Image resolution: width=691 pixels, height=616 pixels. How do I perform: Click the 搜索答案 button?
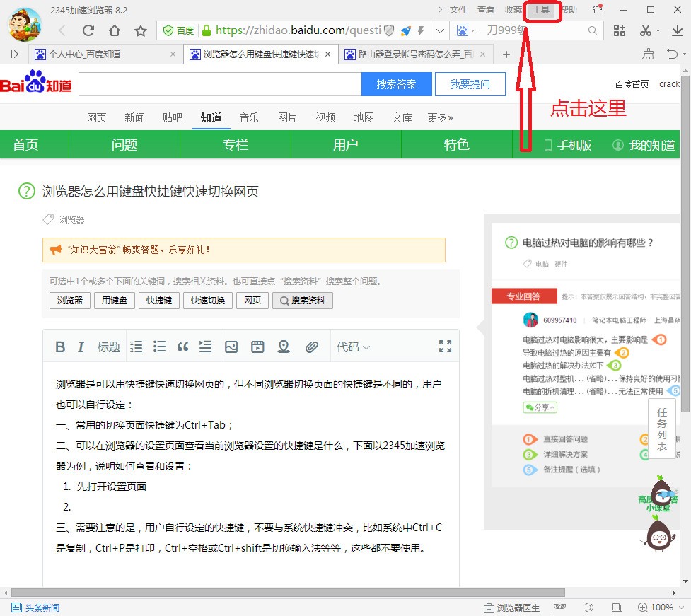coord(397,84)
